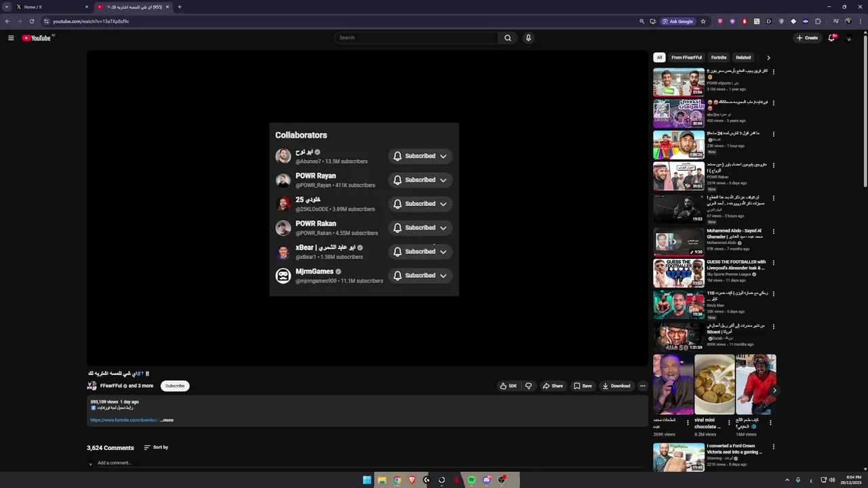Open Spotify from the taskbar
Image resolution: width=868 pixels, height=488 pixels.
(x=471, y=480)
